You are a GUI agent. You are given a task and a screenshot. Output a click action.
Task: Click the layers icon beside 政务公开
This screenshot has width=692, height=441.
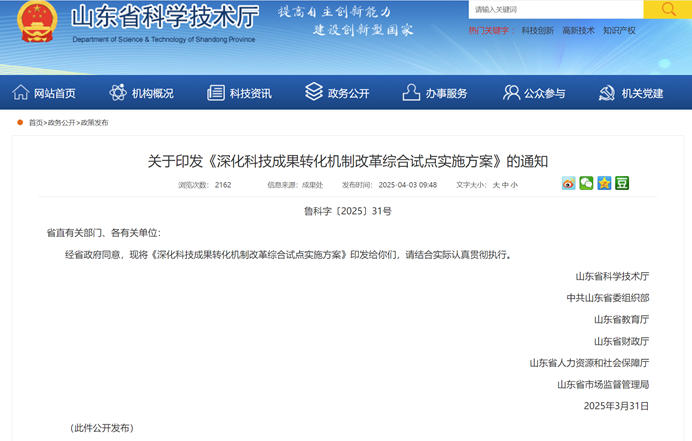[314, 93]
